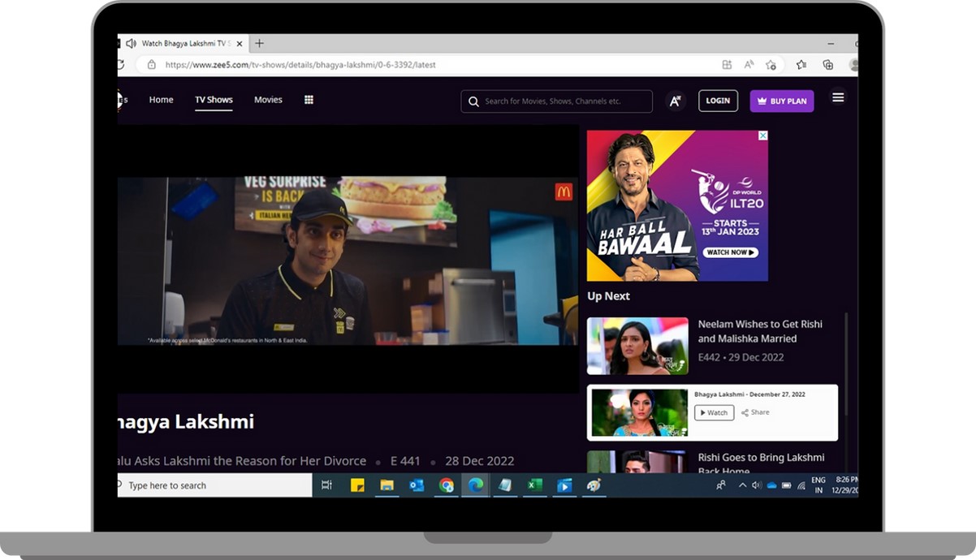This screenshot has height=560, width=976.
Task: Add this page to favorites
Action: 771,65
